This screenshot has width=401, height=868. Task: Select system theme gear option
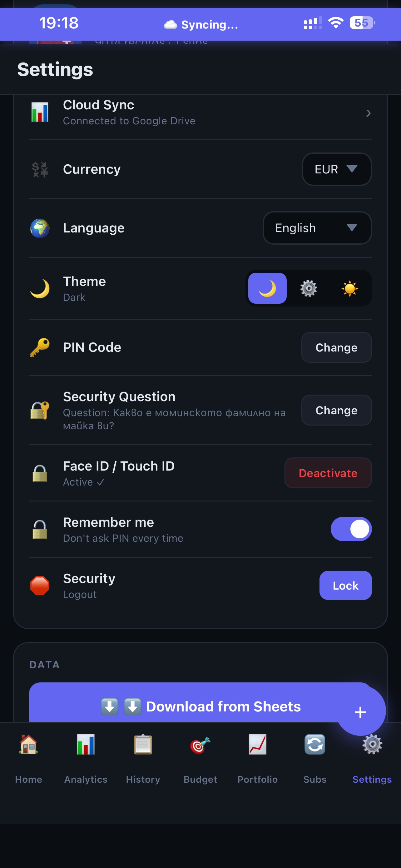pyautogui.click(x=309, y=288)
